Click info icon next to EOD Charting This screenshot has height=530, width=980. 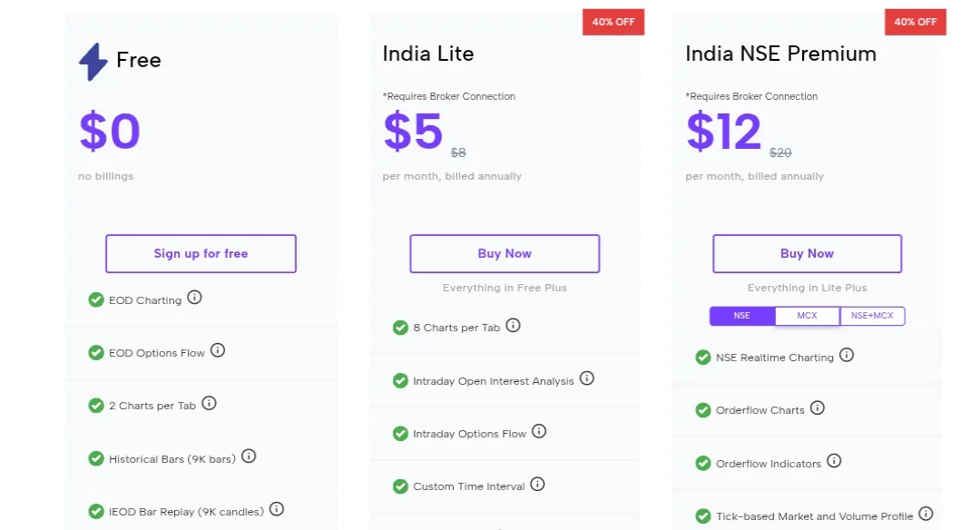194,298
